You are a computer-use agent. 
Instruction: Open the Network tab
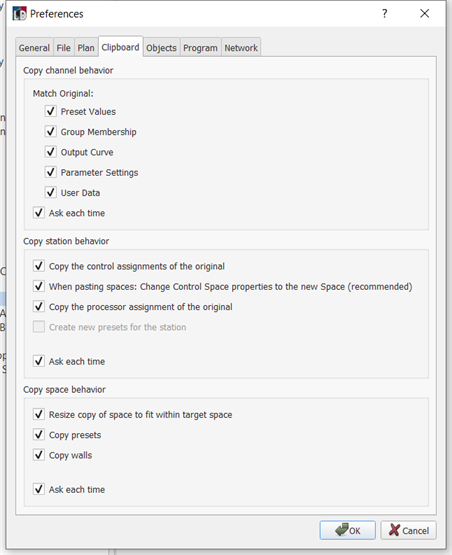[x=241, y=48]
